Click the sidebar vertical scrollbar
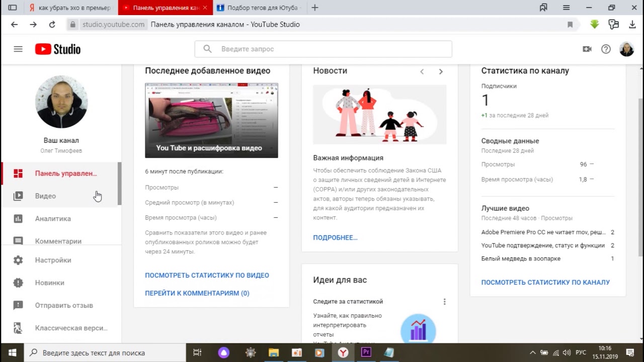 119,184
